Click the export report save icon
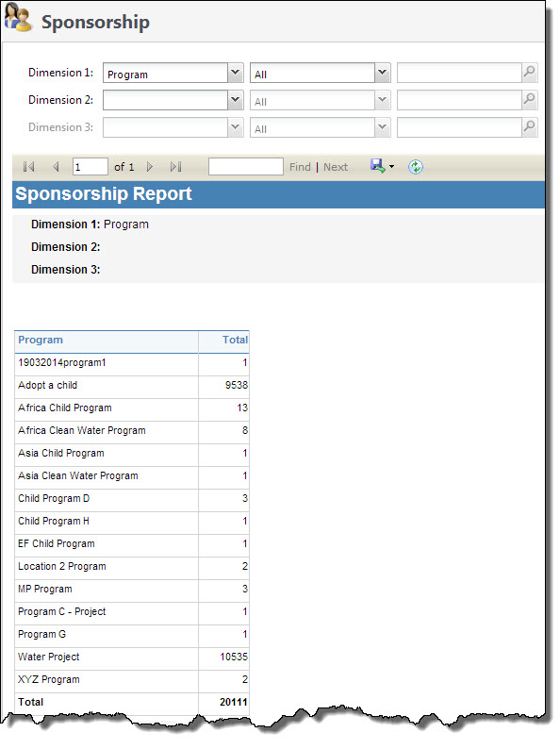Image resolution: width=560 pixels, height=749 pixels. [378, 166]
